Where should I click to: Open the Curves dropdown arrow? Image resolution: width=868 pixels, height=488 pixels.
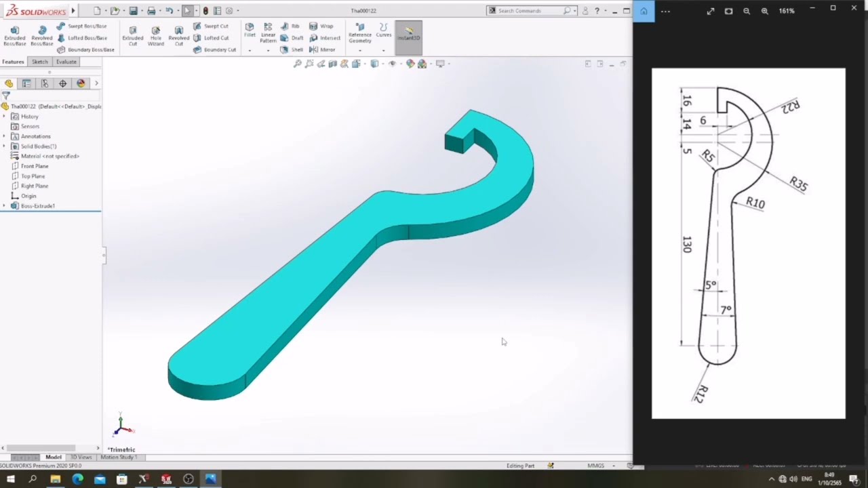click(384, 50)
